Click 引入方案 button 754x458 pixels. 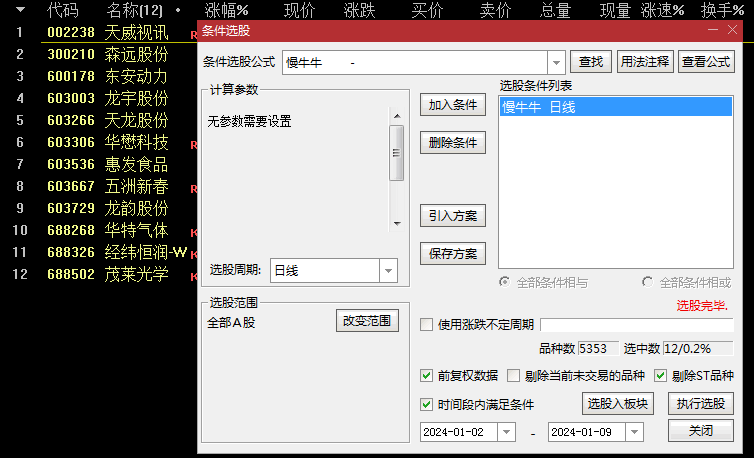[x=453, y=216]
